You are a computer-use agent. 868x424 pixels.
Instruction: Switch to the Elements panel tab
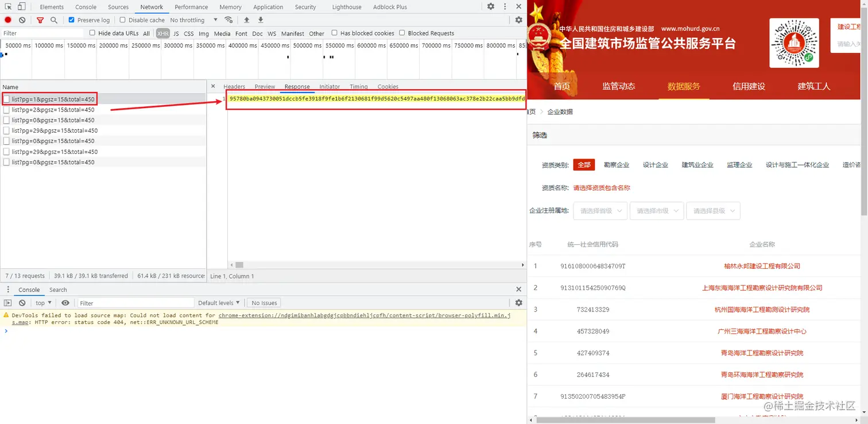click(x=52, y=7)
